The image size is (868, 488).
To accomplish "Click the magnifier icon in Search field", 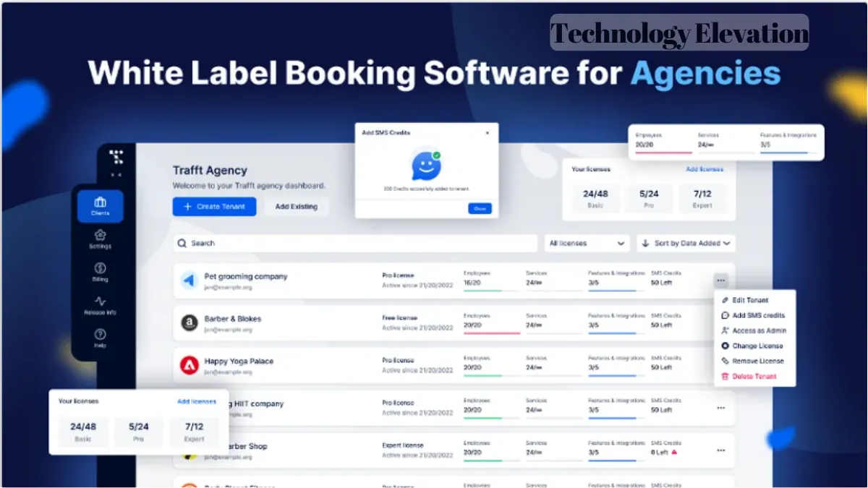I will click(184, 244).
